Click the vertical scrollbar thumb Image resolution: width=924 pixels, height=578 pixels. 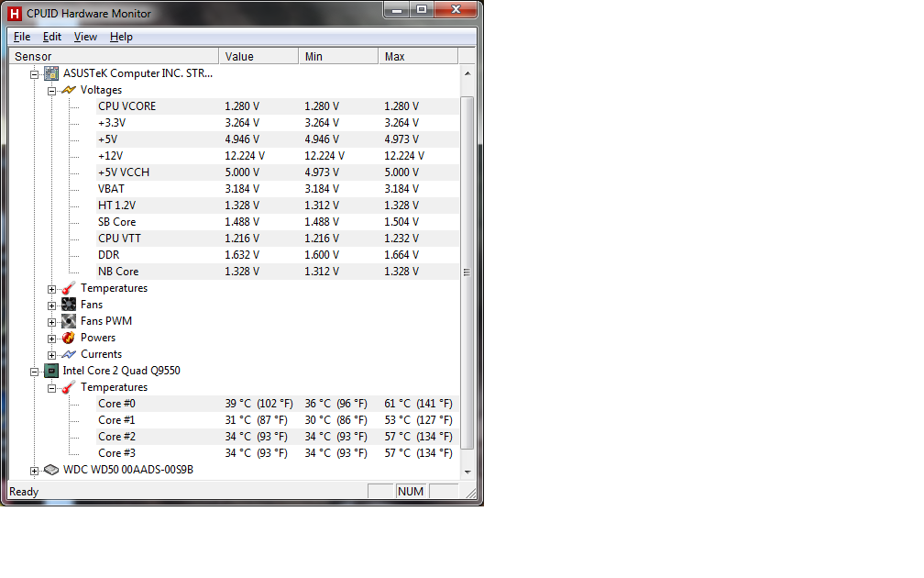(x=467, y=272)
